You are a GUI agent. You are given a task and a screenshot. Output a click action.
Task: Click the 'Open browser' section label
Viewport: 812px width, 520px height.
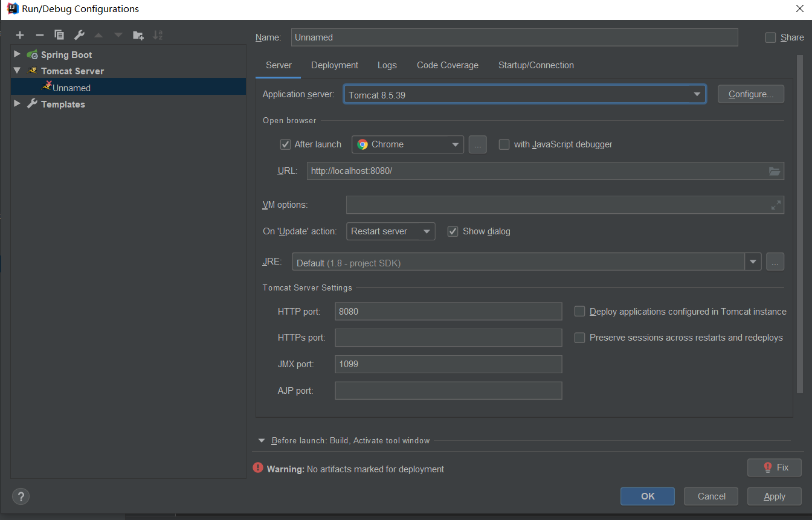pos(289,121)
